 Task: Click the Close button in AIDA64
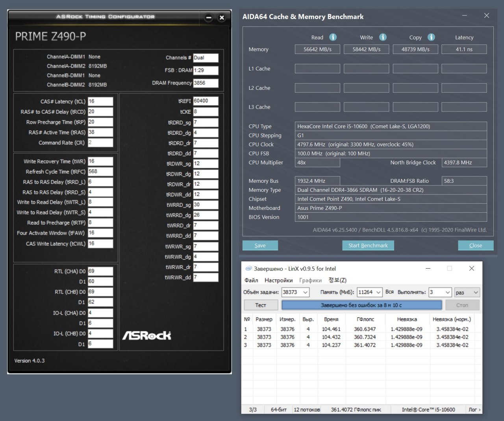pos(476,245)
